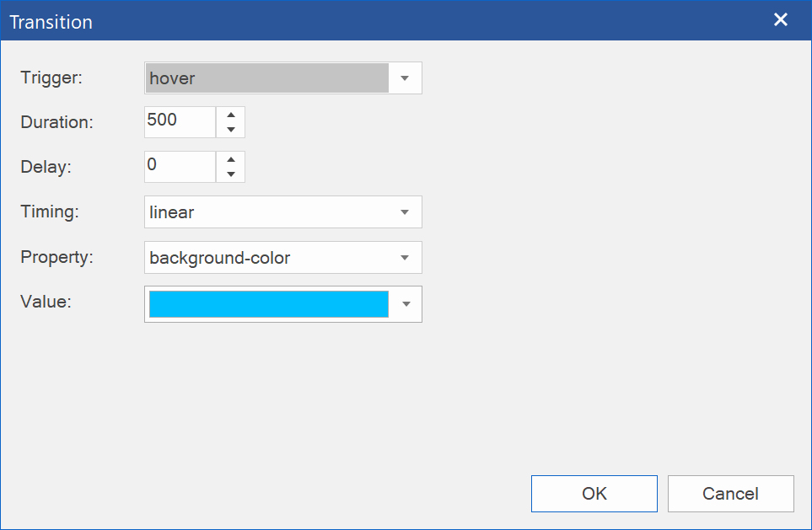Expand the Property dropdown arrow
This screenshot has width=812, height=530.
405,258
